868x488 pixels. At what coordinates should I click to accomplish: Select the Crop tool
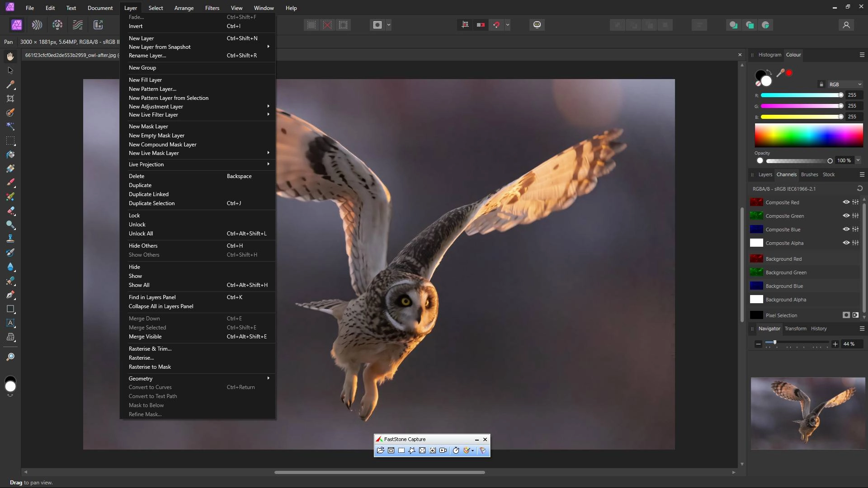point(10,99)
